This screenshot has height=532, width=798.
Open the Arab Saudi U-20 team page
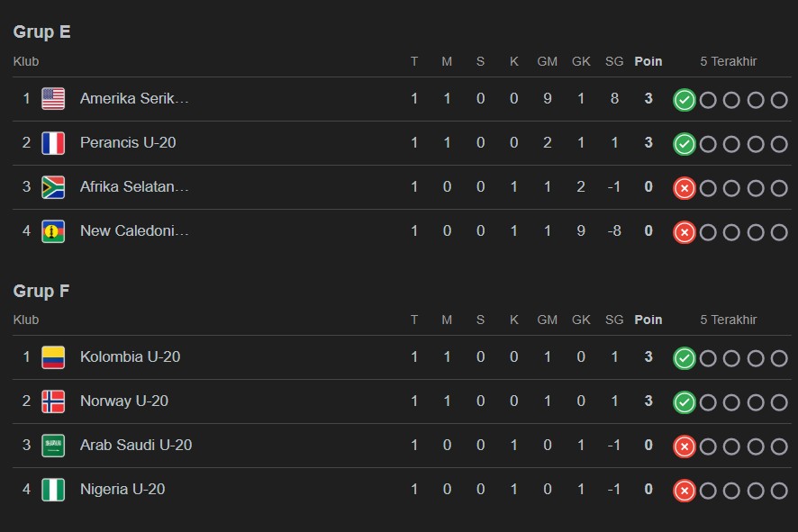click(136, 446)
